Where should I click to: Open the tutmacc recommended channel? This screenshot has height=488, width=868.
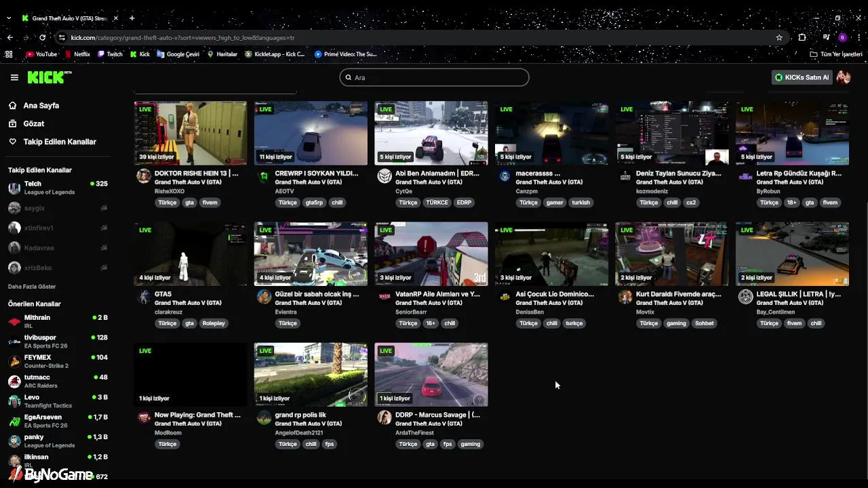(x=58, y=381)
